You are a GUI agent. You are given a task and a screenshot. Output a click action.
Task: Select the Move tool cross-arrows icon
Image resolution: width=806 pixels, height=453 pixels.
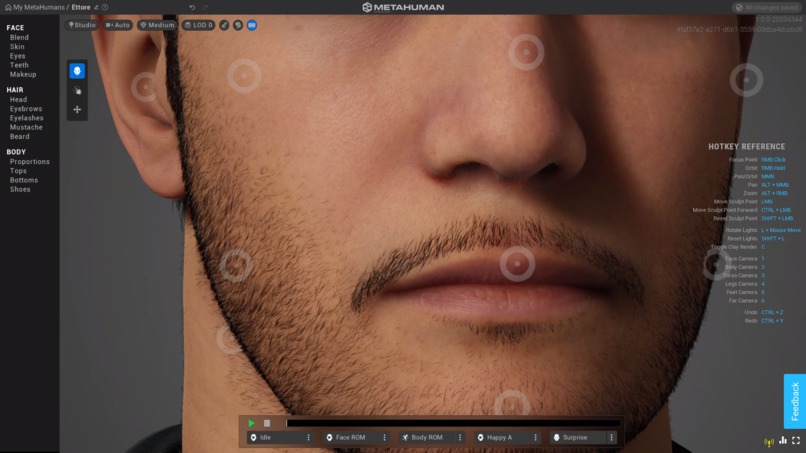pyautogui.click(x=77, y=110)
